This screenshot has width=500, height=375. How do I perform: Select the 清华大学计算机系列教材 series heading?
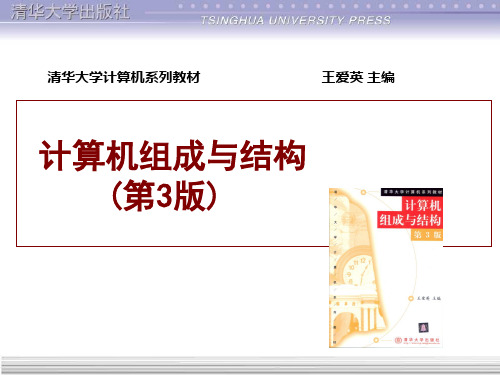point(124,77)
